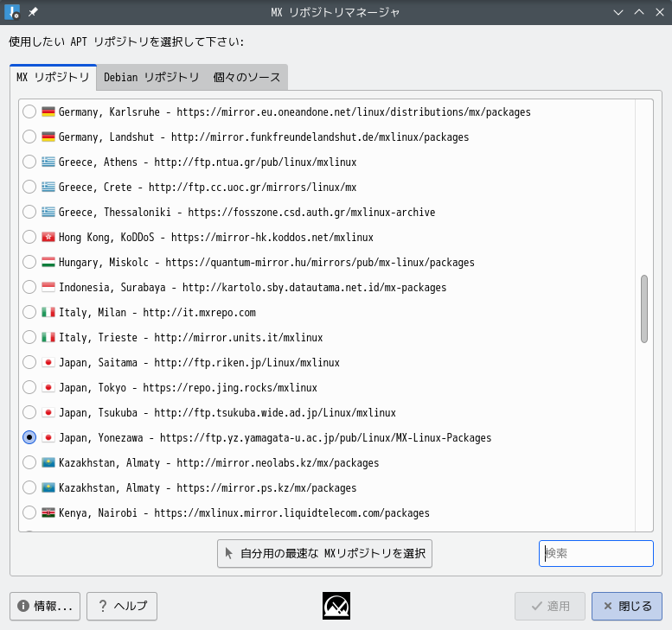Focus the 検索 search field
672x630 pixels.
coord(596,553)
